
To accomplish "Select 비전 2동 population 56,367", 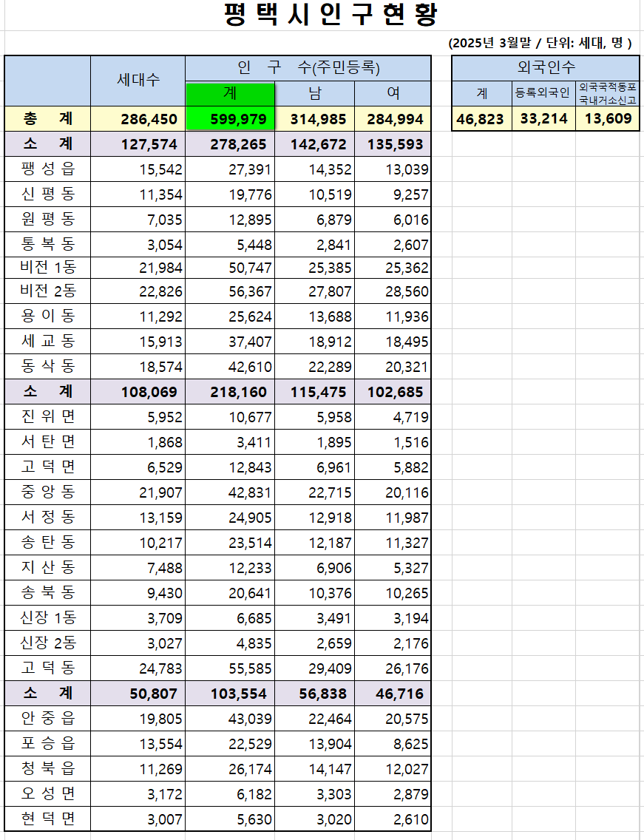I will 230,291.
